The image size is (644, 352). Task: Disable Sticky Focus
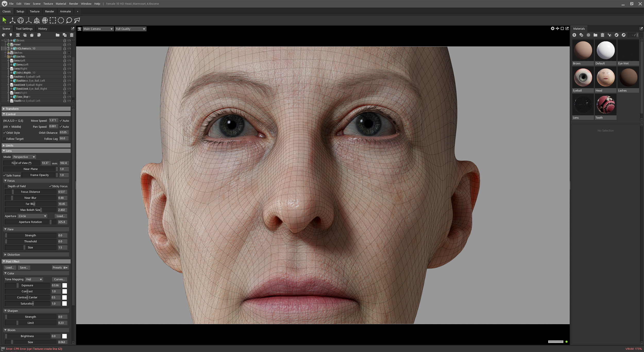[x=50, y=186]
